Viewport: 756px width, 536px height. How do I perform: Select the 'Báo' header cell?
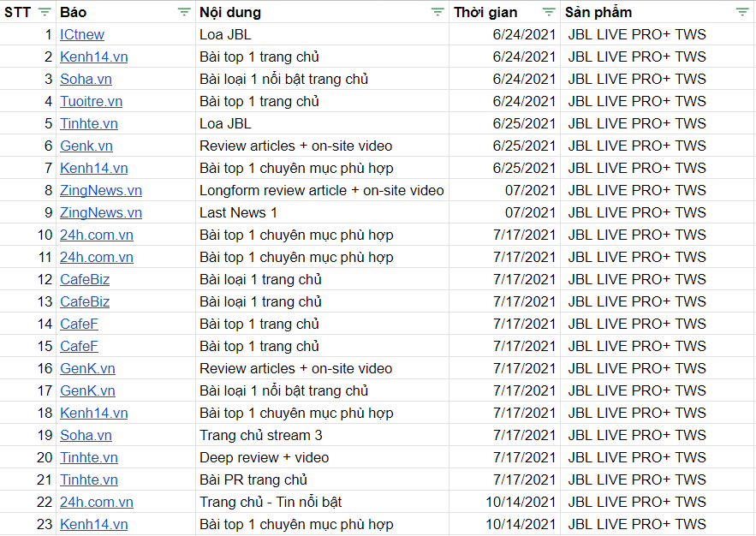[126, 12]
